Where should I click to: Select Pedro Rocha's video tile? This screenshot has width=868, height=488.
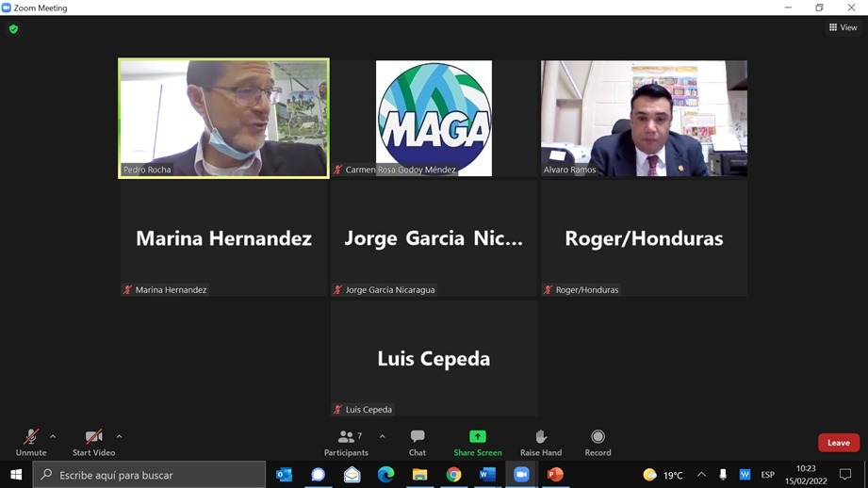point(223,118)
